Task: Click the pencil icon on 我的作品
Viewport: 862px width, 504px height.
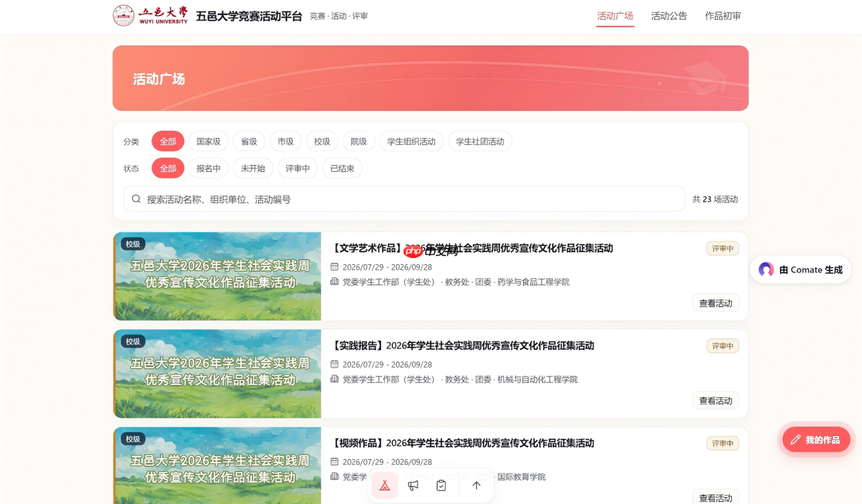Action: click(x=795, y=440)
